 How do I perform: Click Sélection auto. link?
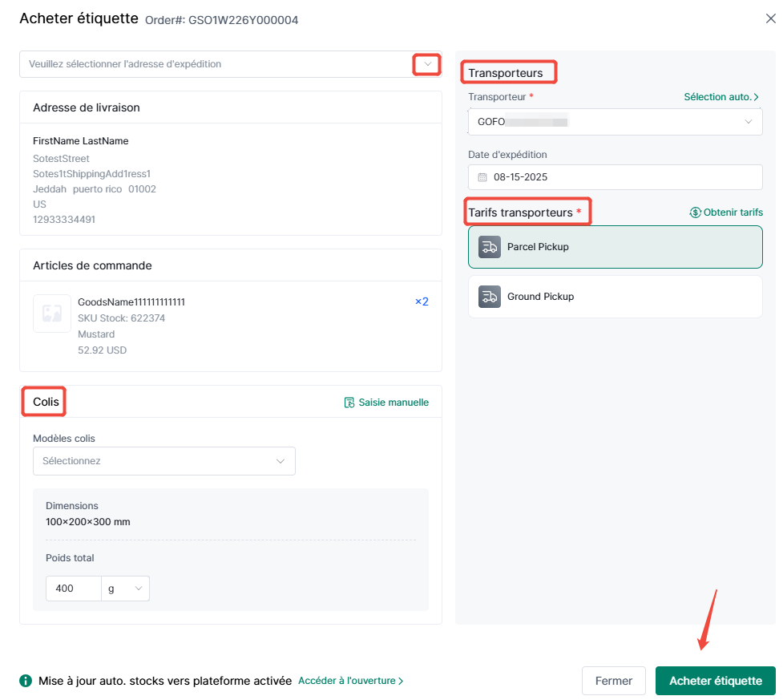pos(721,97)
